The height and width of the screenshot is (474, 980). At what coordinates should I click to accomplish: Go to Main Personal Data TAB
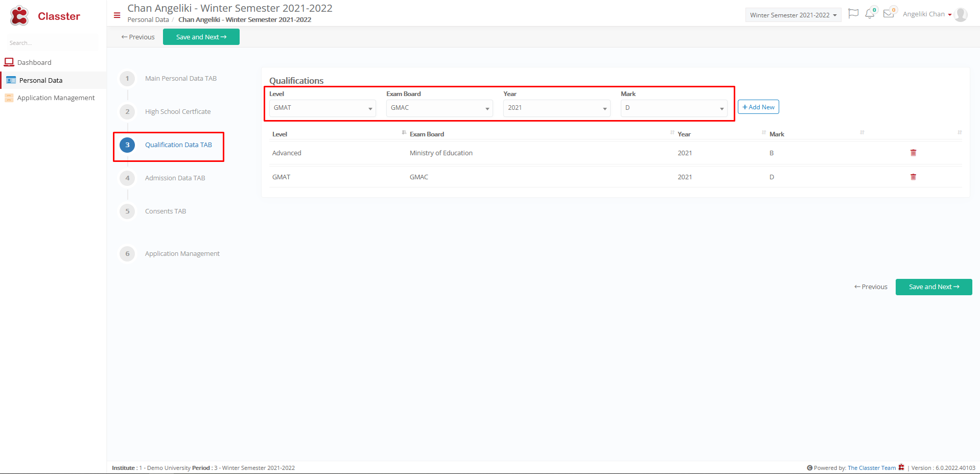[x=181, y=78]
